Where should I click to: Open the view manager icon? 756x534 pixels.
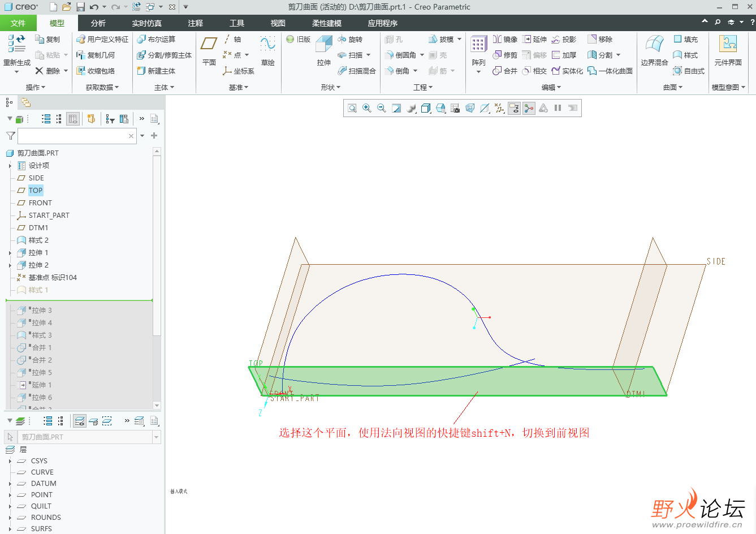pyautogui.click(x=441, y=108)
